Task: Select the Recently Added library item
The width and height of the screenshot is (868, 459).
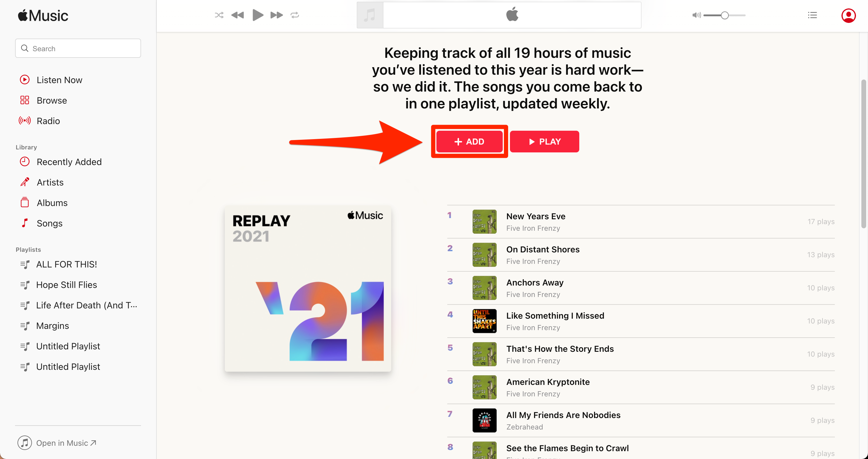Action: [69, 162]
